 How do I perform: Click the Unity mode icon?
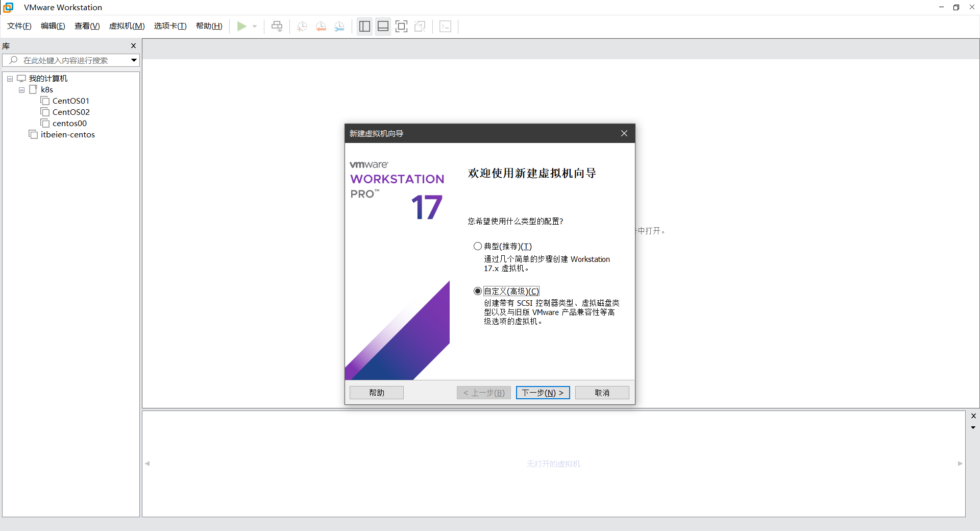(420, 27)
